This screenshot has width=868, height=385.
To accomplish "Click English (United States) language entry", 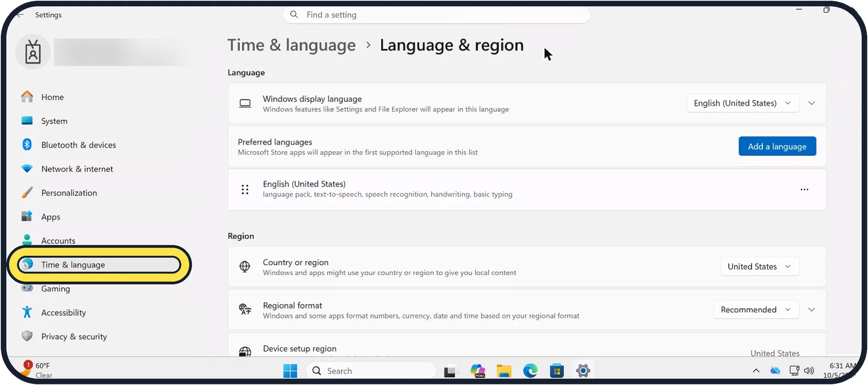I will click(x=527, y=189).
